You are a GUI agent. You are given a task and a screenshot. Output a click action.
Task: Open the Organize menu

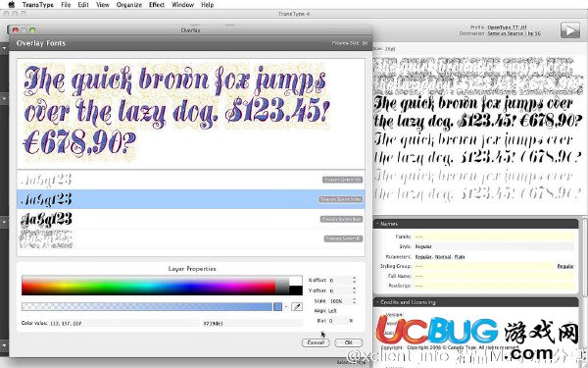[129, 5]
